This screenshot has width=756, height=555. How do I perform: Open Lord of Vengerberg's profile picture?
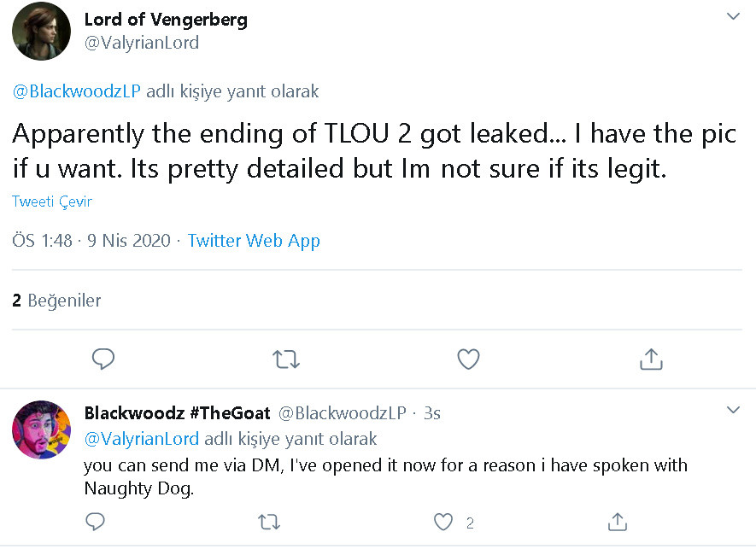[x=42, y=32]
